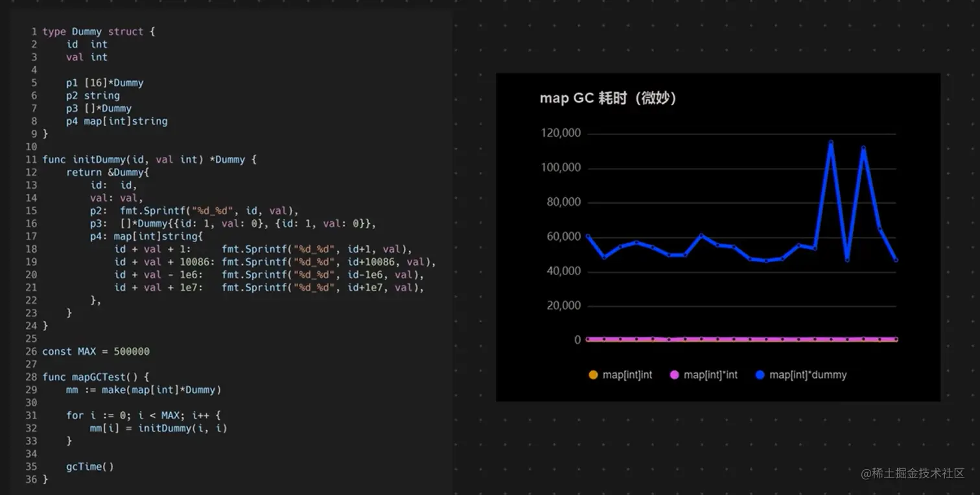This screenshot has height=495, width=980.
Task: Click the 120,000 y-axis label
Action: pyautogui.click(x=560, y=134)
